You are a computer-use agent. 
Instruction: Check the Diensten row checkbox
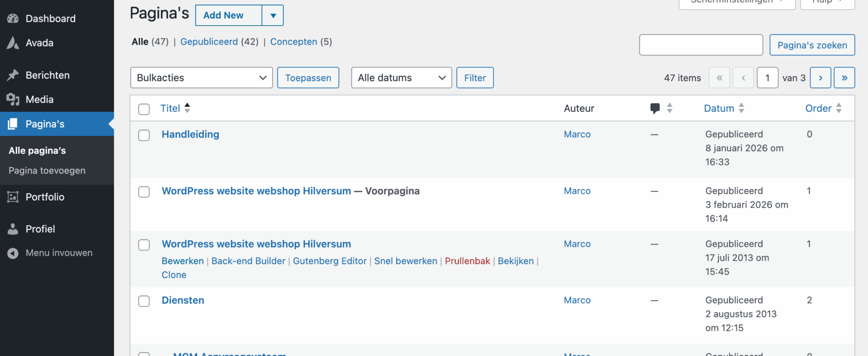coord(144,301)
